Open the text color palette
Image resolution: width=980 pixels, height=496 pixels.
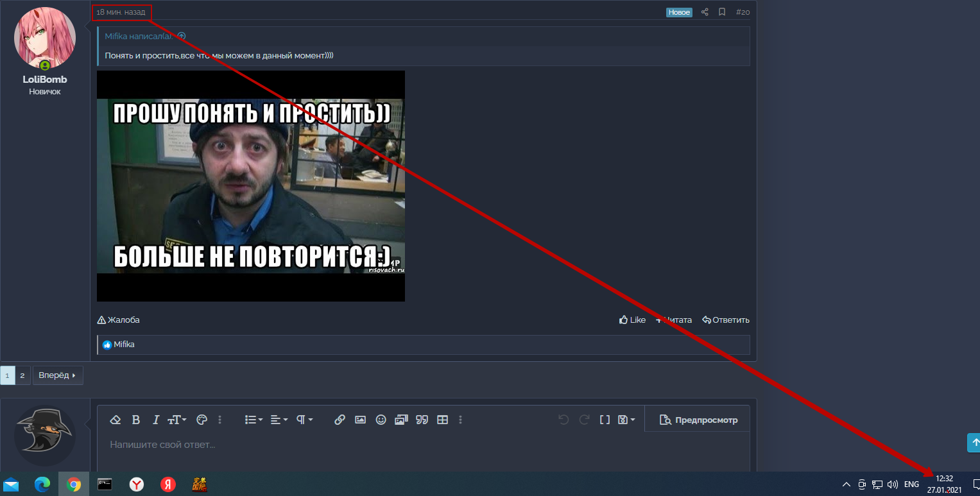click(x=202, y=419)
